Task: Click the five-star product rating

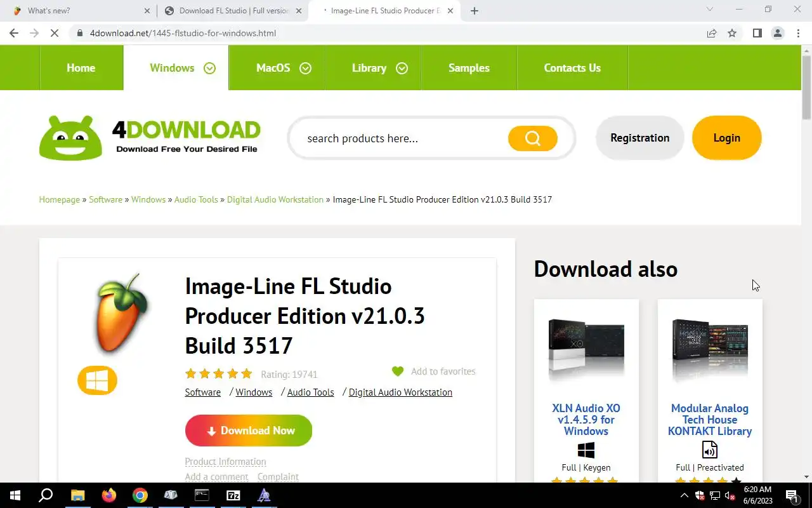Action: point(218,374)
